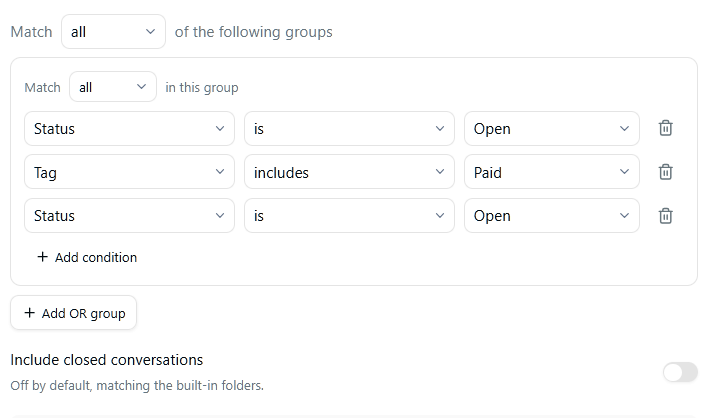Open the Paid value dropdown

click(552, 172)
